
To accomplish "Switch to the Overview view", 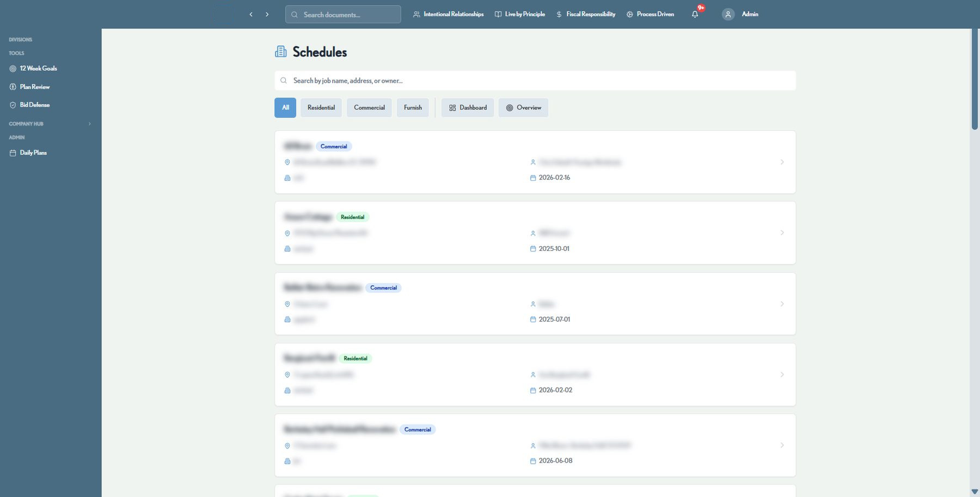I will tap(523, 108).
